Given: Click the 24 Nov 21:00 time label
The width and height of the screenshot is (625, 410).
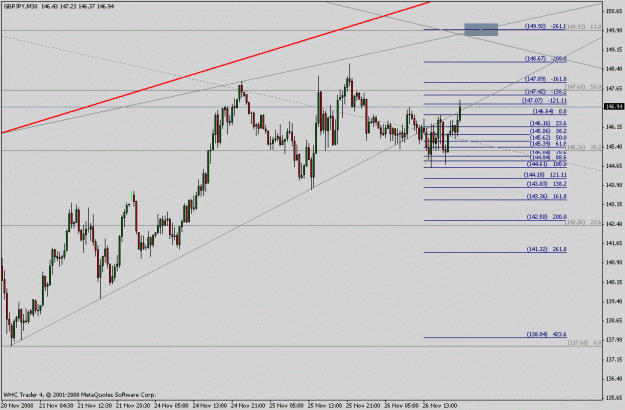Looking at the screenshot, I should tap(249, 406).
